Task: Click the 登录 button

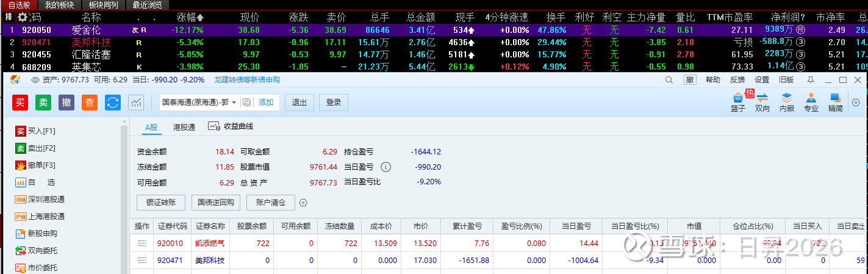Action: (334, 103)
